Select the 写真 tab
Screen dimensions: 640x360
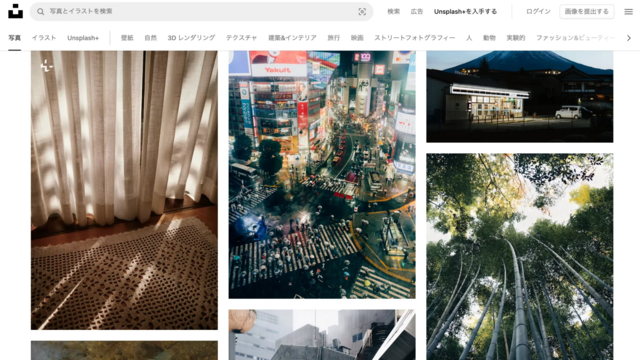14,38
